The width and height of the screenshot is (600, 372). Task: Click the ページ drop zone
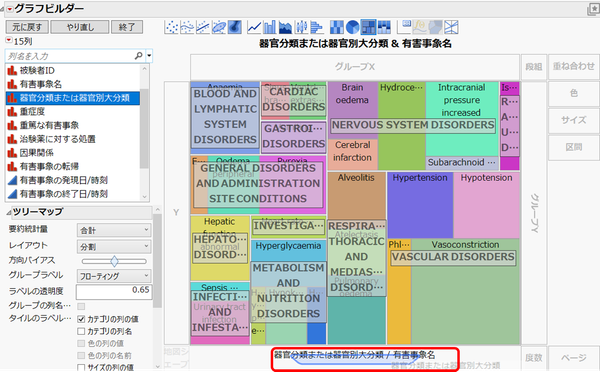click(x=574, y=358)
